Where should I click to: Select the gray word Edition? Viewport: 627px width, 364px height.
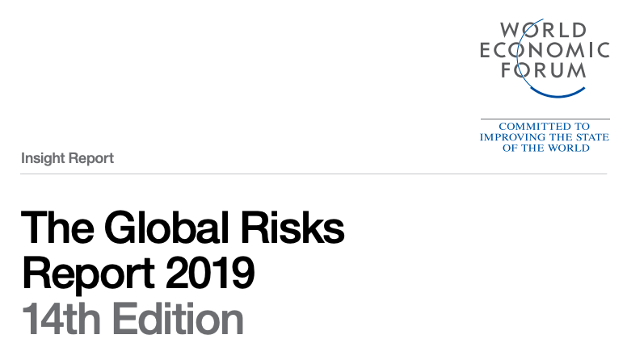click(178, 320)
